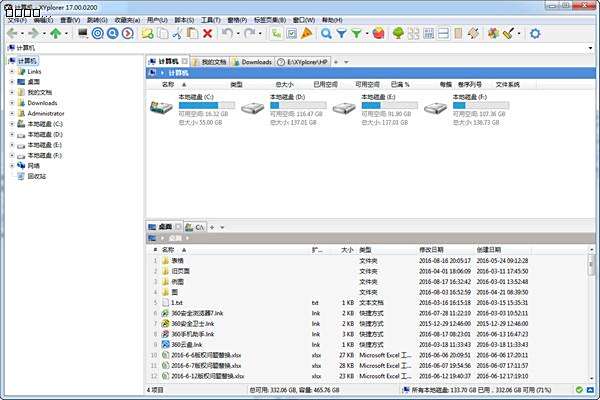Image resolution: width=600 pixels, height=400 pixels.
Task: Click the square box on 计算机 tab
Action: coord(185,61)
